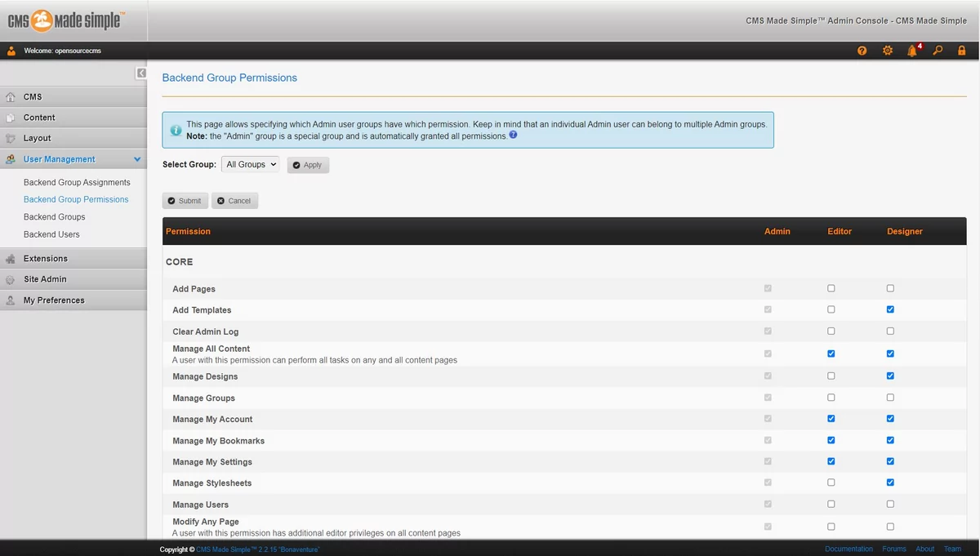Uncheck Add Templates for Designer group

tap(890, 309)
